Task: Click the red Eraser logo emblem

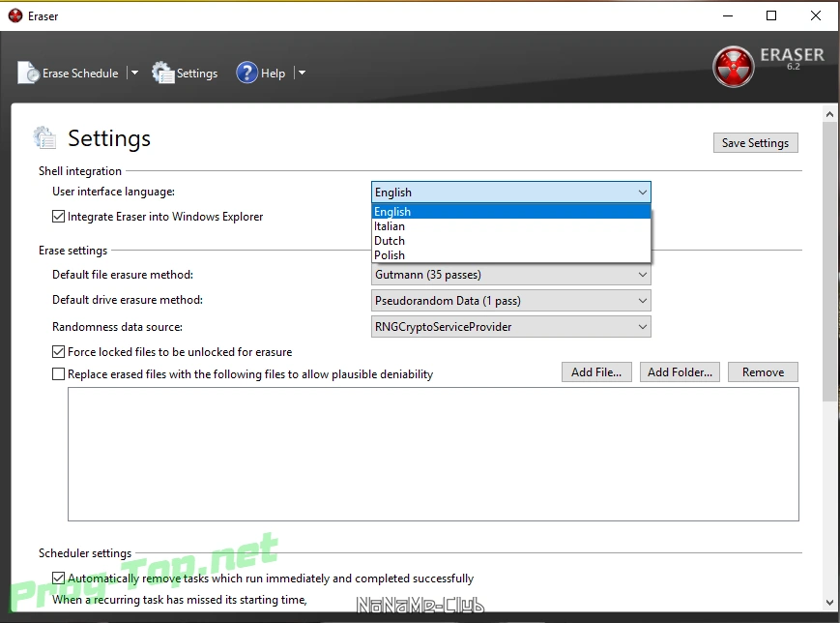Action: pyautogui.click(x=734, y=67)
